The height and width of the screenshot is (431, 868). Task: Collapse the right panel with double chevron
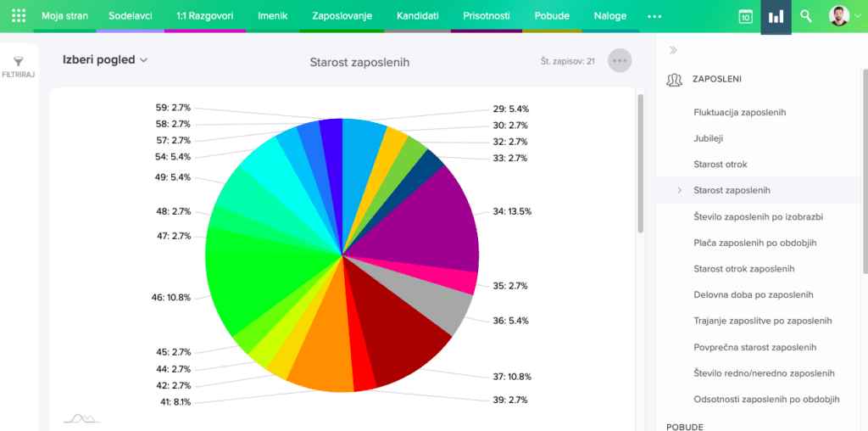click(673, 50)
